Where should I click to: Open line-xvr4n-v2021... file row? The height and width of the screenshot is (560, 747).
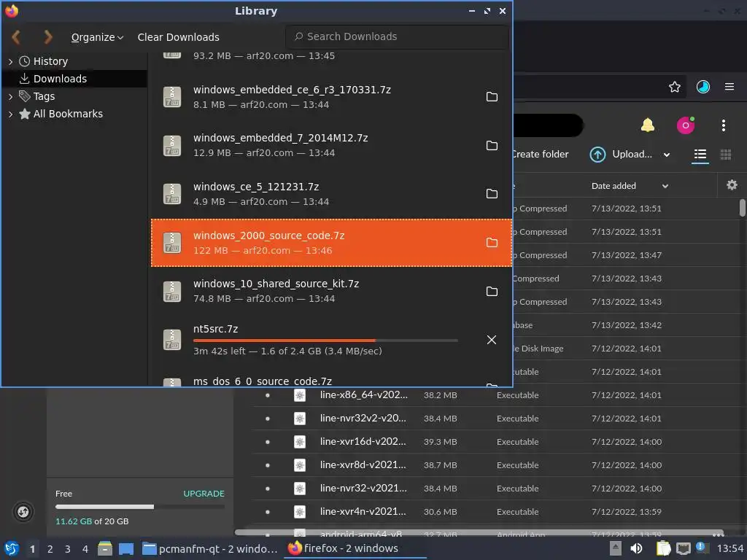point(495,511)
